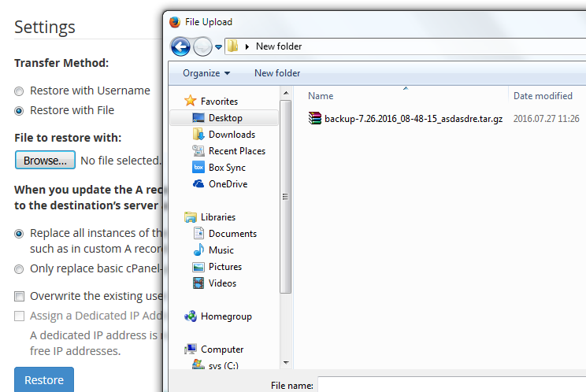Click the Favorites star icon
The image size is (586, 392).
[191, 101]
